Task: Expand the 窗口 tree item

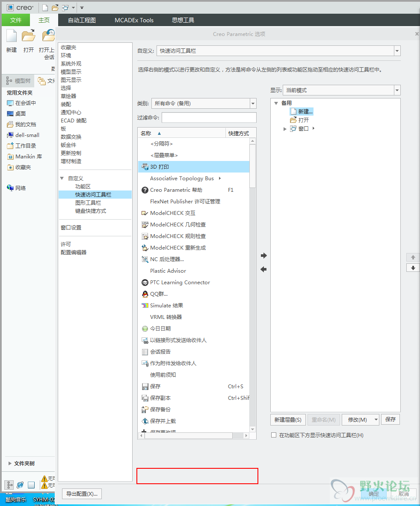Action: click(284, 129)
